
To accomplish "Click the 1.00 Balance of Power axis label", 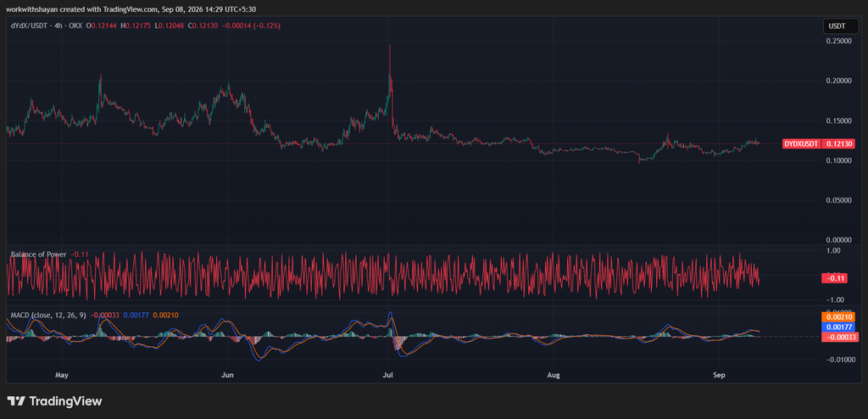I will (x=834, y=250).
